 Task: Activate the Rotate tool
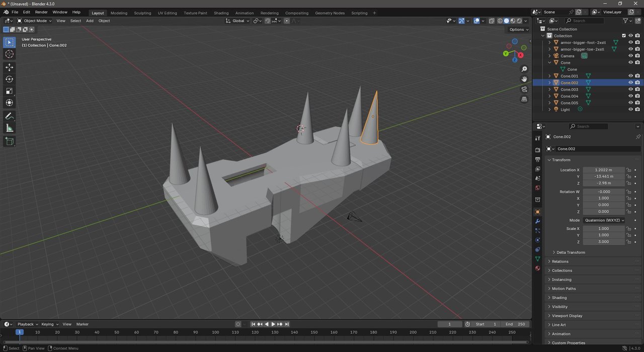(10, 79)
